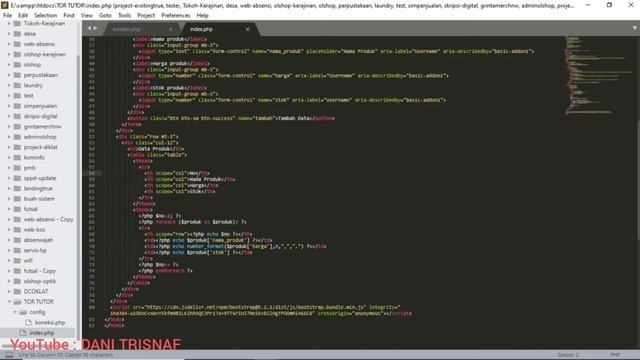Click the futsal folder icon
The image size is (640, 360).
tap(17, 209)
